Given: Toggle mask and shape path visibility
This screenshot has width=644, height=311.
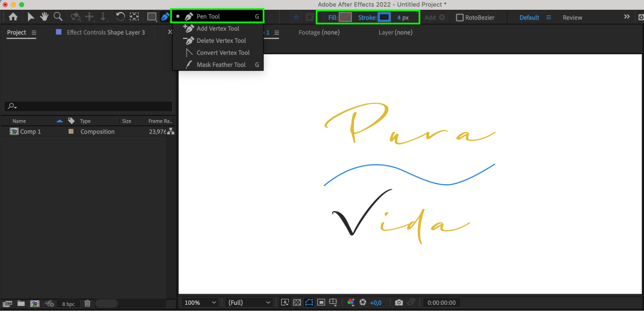Looking at the screenshot, I should click(309, 302).
